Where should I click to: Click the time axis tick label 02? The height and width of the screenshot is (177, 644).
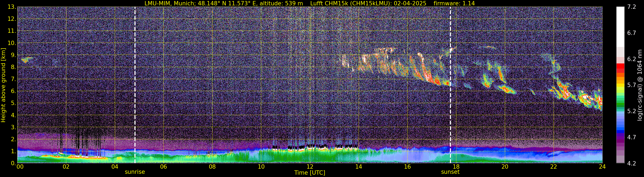pos(66,167)
